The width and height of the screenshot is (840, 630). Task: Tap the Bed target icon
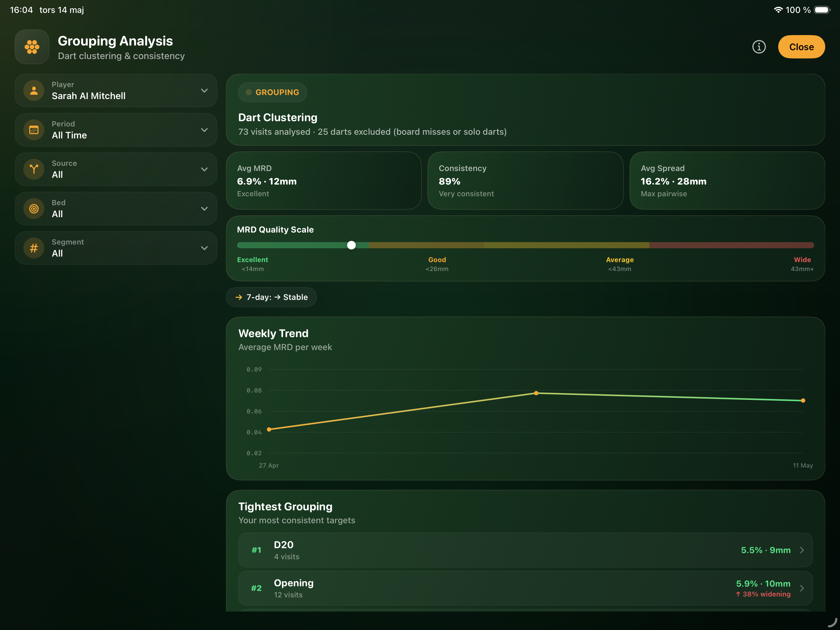point(34,209)
